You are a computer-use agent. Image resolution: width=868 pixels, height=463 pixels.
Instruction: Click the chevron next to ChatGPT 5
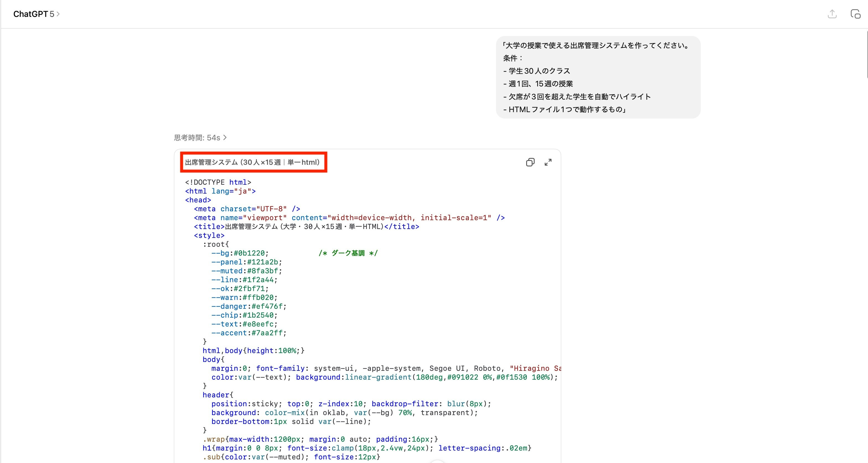tap(58, 14)
